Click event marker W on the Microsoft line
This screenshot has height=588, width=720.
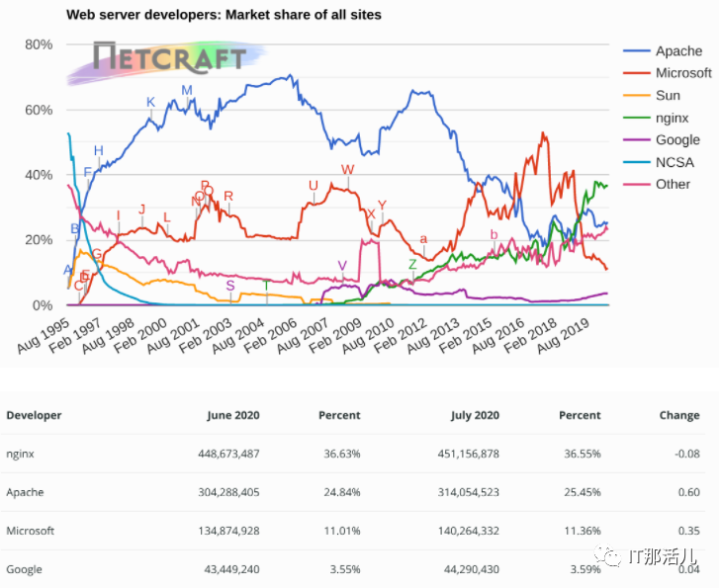(x=347, y=170)
